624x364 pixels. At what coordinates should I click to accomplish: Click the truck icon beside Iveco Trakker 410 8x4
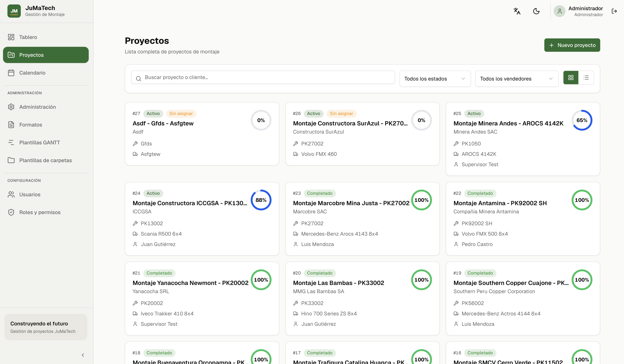pos(135,314)
